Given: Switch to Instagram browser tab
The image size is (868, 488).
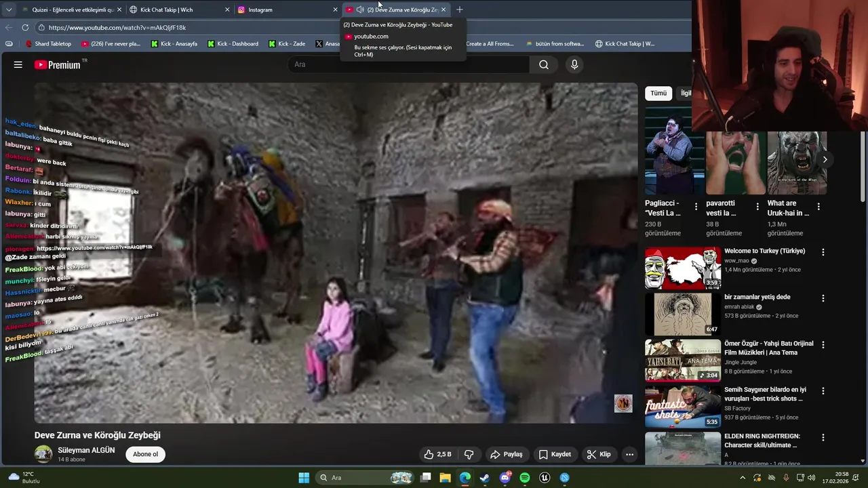Looking at the screenshot, I should coord(288,9).
